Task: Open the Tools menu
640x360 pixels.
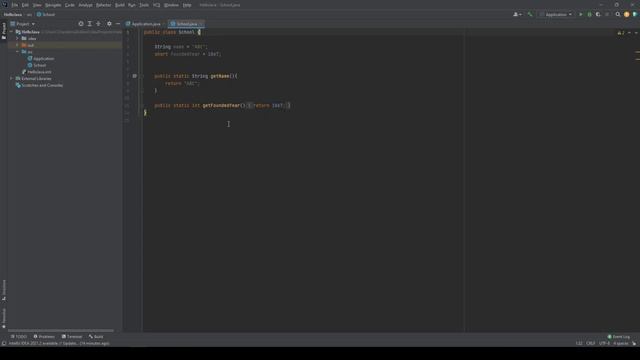Action: pyautogui.click(x=144, y=5)
